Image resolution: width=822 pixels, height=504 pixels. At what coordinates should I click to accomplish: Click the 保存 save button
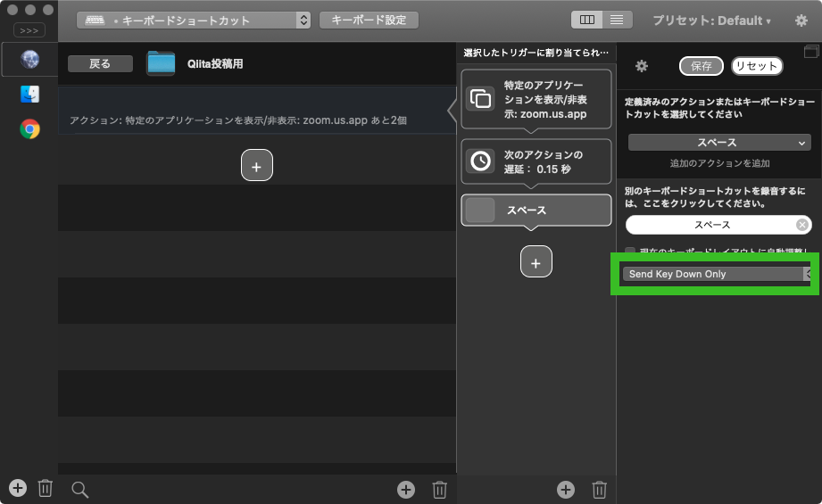coord(702,66)
